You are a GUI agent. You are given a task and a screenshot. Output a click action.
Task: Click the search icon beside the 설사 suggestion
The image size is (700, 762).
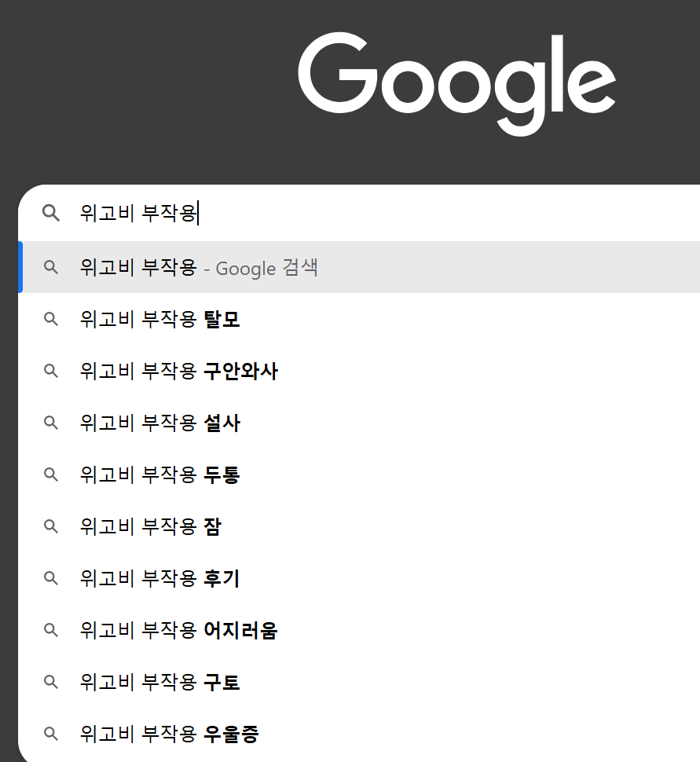click(x=51, y=423)
